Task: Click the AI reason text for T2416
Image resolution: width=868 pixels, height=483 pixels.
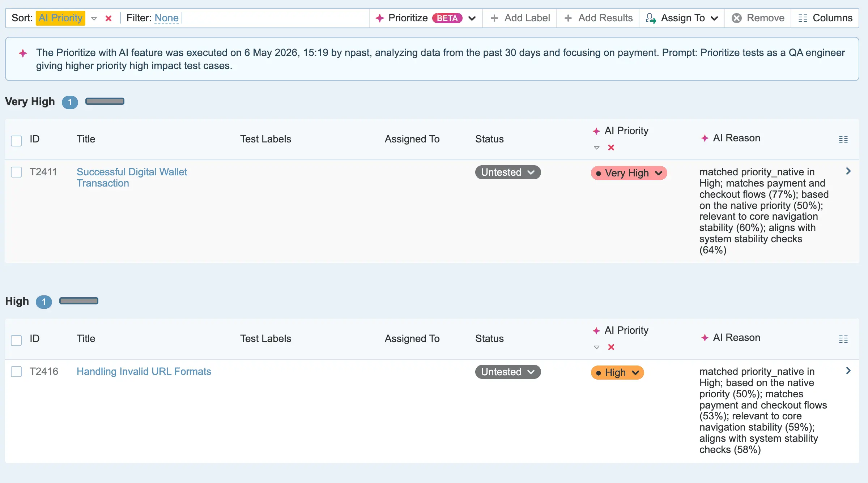Action: [763, 411]
